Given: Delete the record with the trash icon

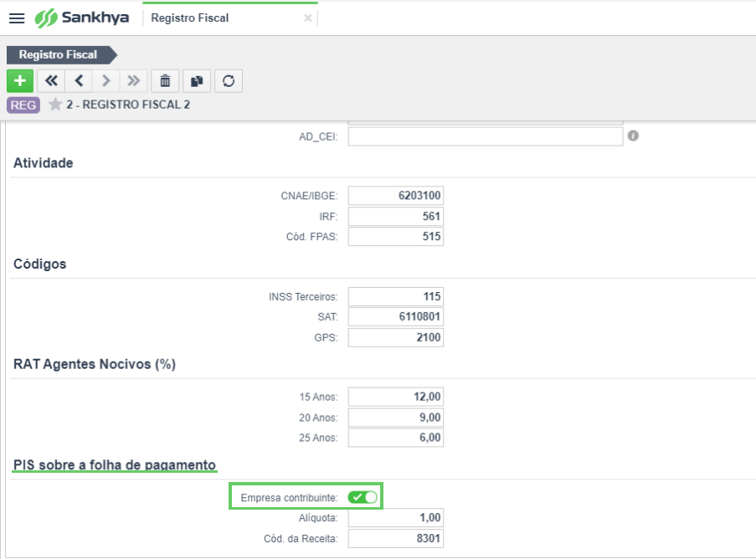Looking at the screenshot, I should click(165, 81).
